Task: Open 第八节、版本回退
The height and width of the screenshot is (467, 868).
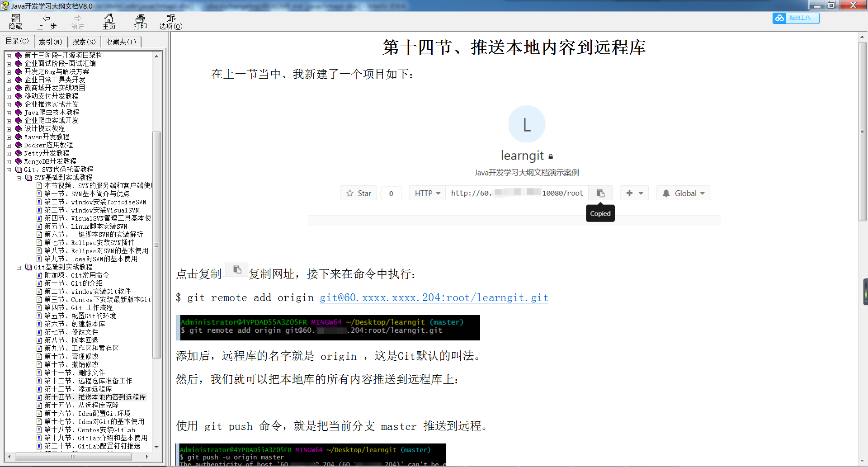Action: [x=71, y=340]
